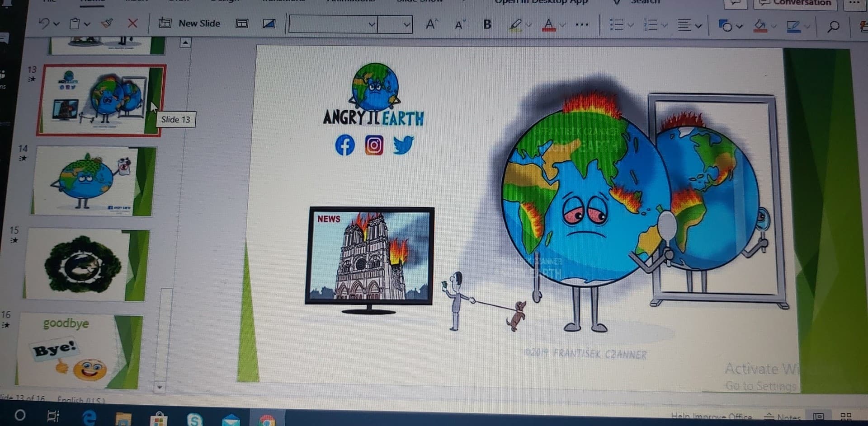Expand the numbering style dropdown

pos(664,26)
